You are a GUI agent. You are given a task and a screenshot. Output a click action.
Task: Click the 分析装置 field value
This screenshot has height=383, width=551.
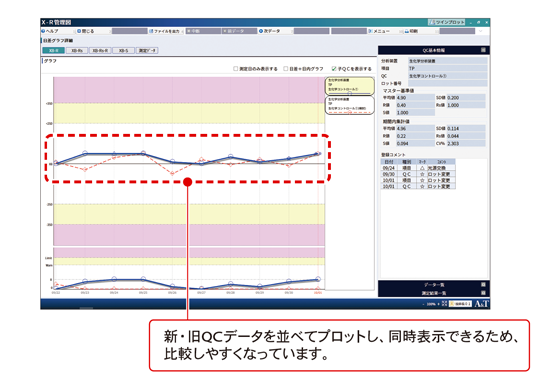[447, 61]
